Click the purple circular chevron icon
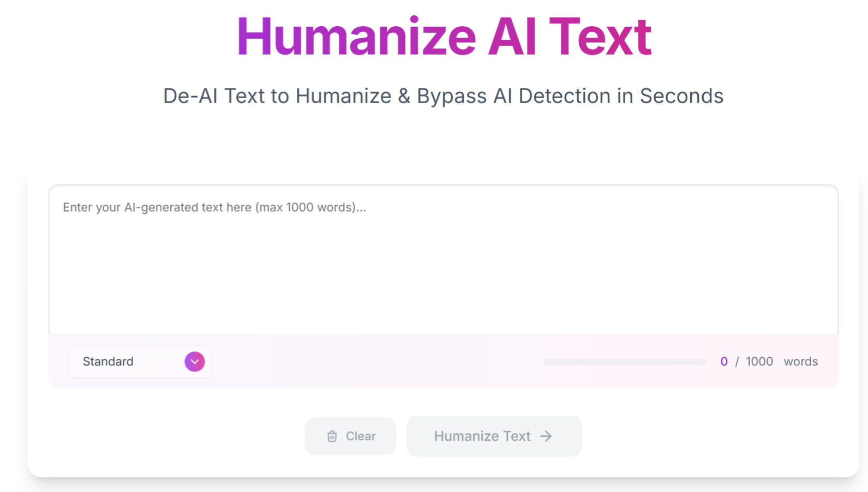 click(195, 362)
